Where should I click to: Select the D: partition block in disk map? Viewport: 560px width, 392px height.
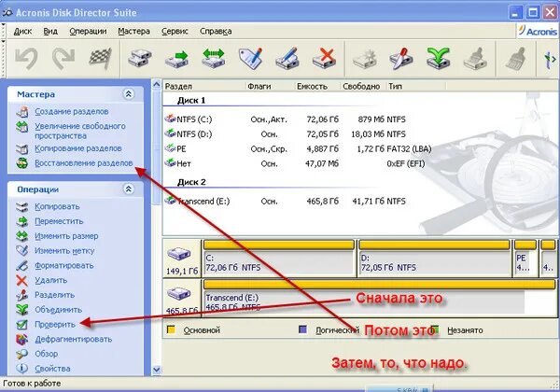click(434, 259)
